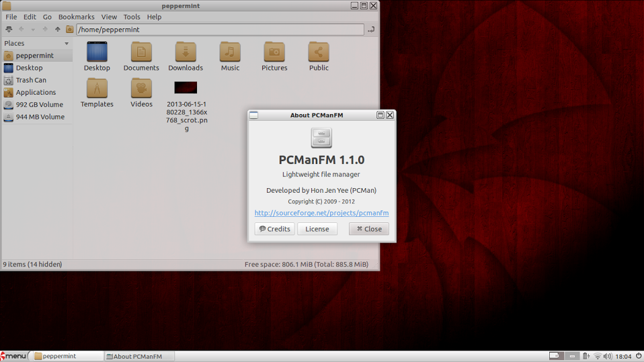Viewport: 644px width, 362px height.
Task: Select Desktop in the Places sidebar
Action: pos(37,68)
